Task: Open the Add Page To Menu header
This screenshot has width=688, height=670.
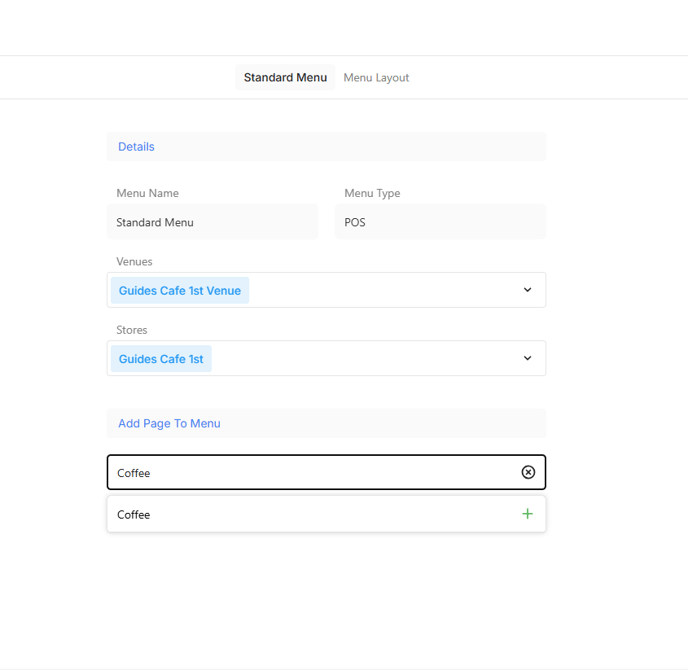Action: pyautogui.click(x=169, y=424)
